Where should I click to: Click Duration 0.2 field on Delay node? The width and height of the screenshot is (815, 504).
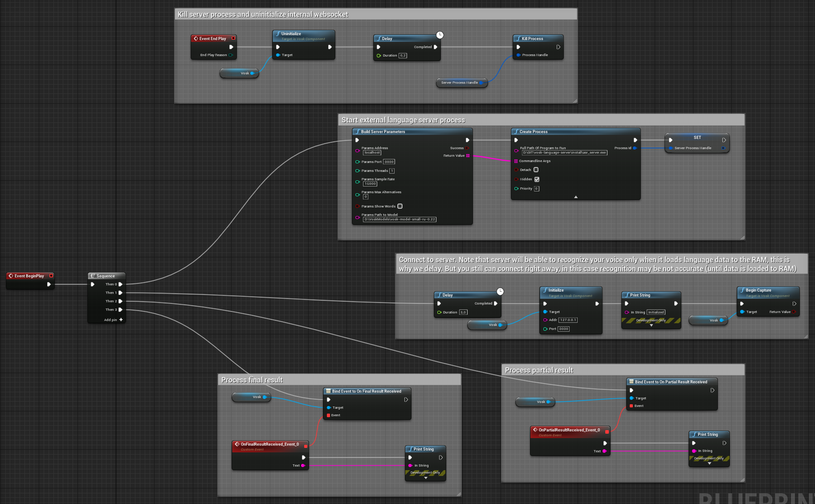403,56
